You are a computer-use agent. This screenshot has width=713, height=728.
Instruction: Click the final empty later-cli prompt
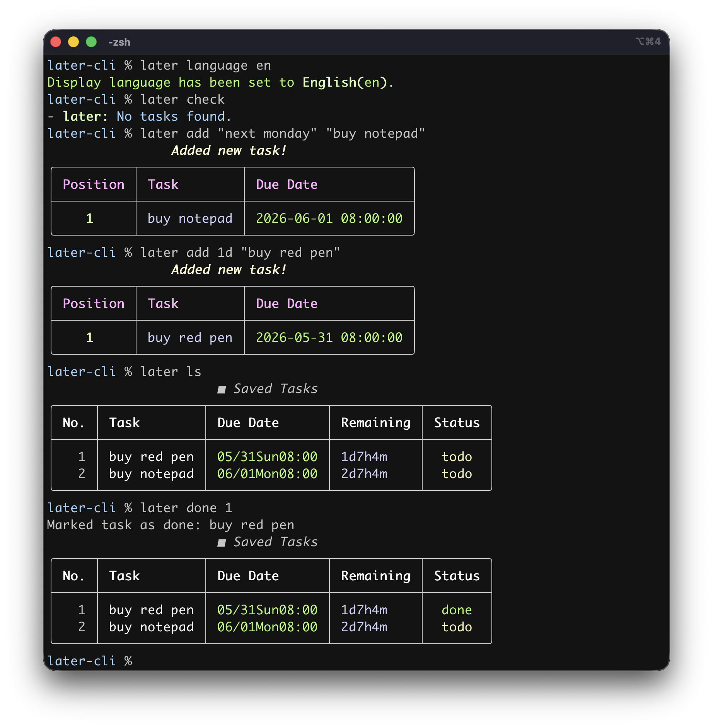[89, 661]
